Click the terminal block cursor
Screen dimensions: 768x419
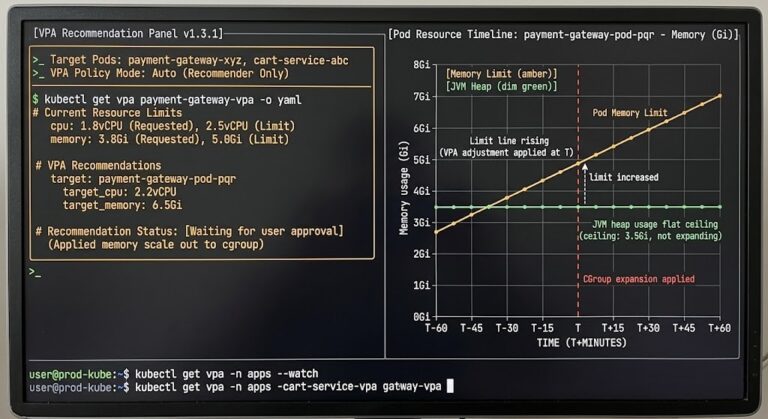(x=450, y=386)
